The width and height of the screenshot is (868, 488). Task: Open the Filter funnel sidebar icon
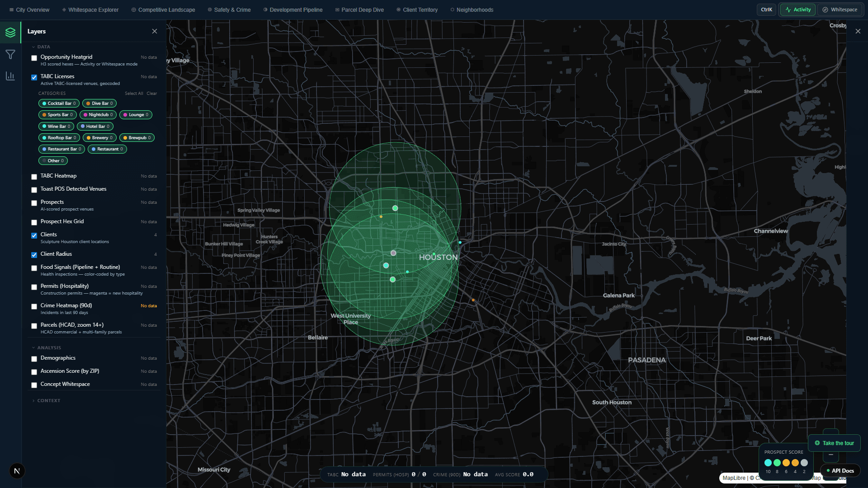[x=10, y=55]
